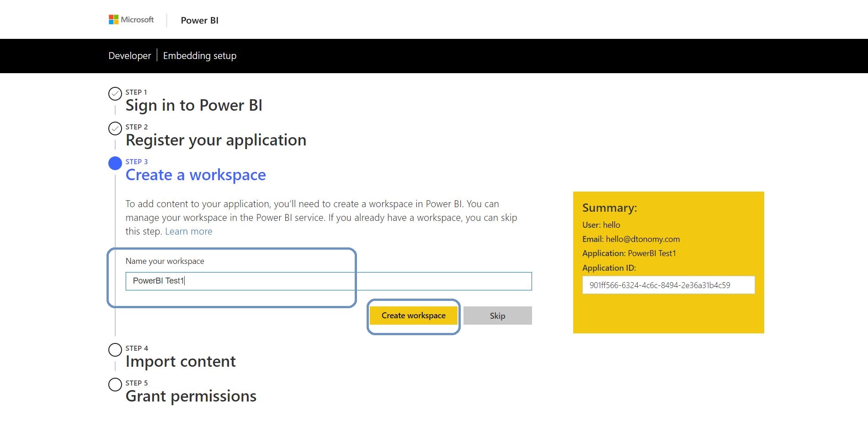Viewport: 868px width, 423px height.
Task: Click the STEP 3 label
Action: (x=137, y=162)
